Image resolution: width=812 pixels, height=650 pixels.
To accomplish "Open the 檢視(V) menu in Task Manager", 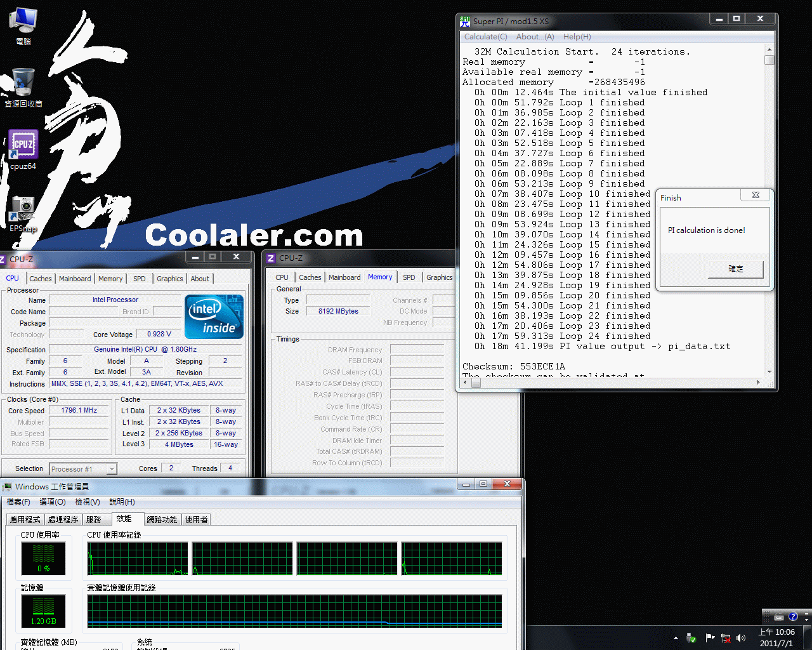I will click(x=88, y=502).
